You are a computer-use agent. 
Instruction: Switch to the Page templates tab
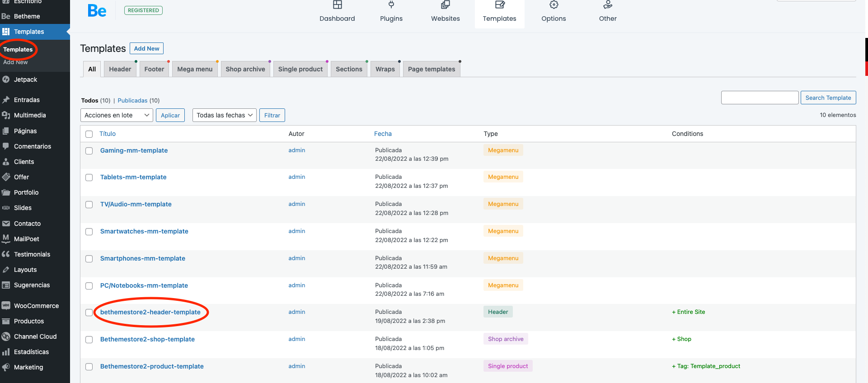[x=432, y=69]
